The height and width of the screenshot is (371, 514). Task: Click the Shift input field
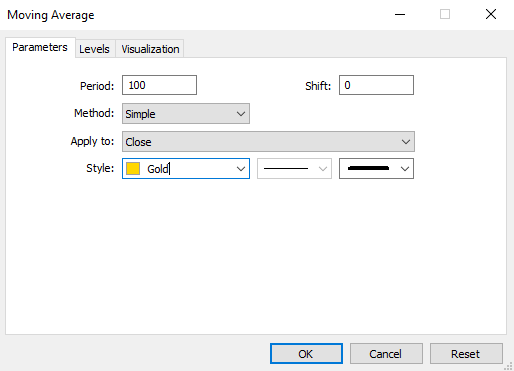[376, 85]
